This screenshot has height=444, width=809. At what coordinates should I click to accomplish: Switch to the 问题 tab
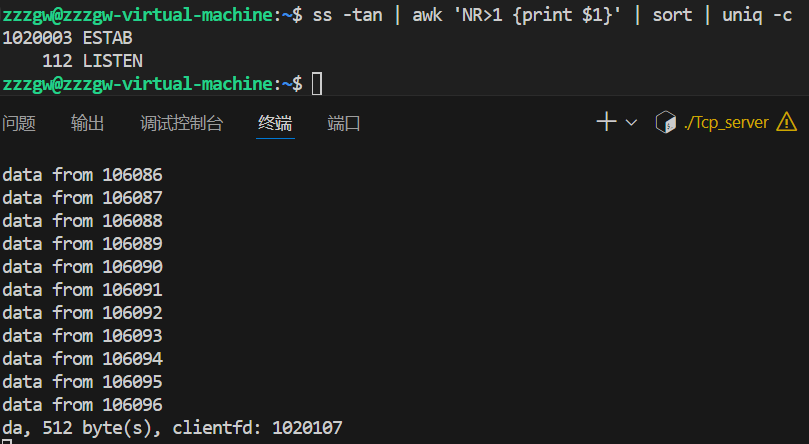(x=19, y=123)
